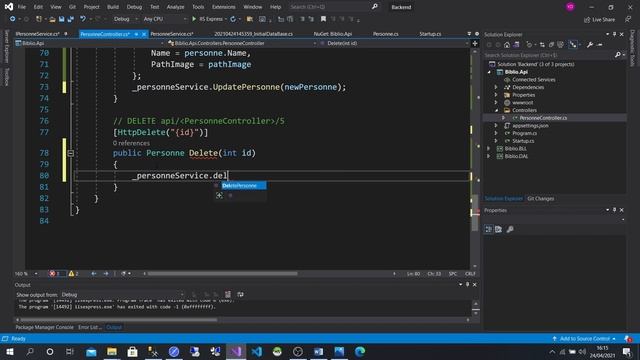Start debugging with the IIS Express run button
The height and width of the screenshot is (360, 640).
pos(208,19)
